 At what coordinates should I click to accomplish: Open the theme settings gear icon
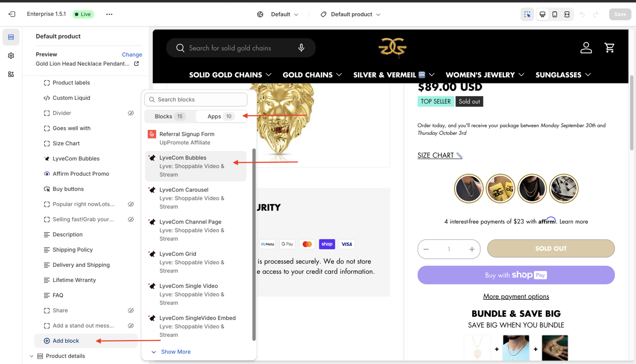[11, 56]
